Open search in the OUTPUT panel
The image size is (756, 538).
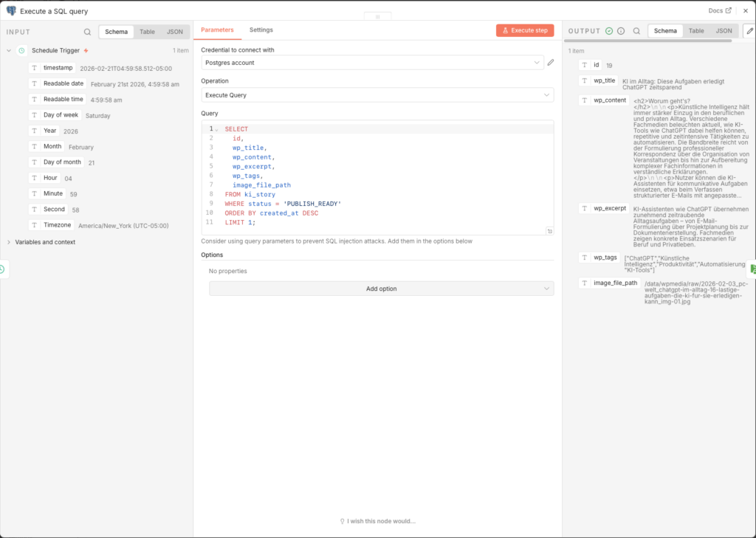click(x=636, y=31)
